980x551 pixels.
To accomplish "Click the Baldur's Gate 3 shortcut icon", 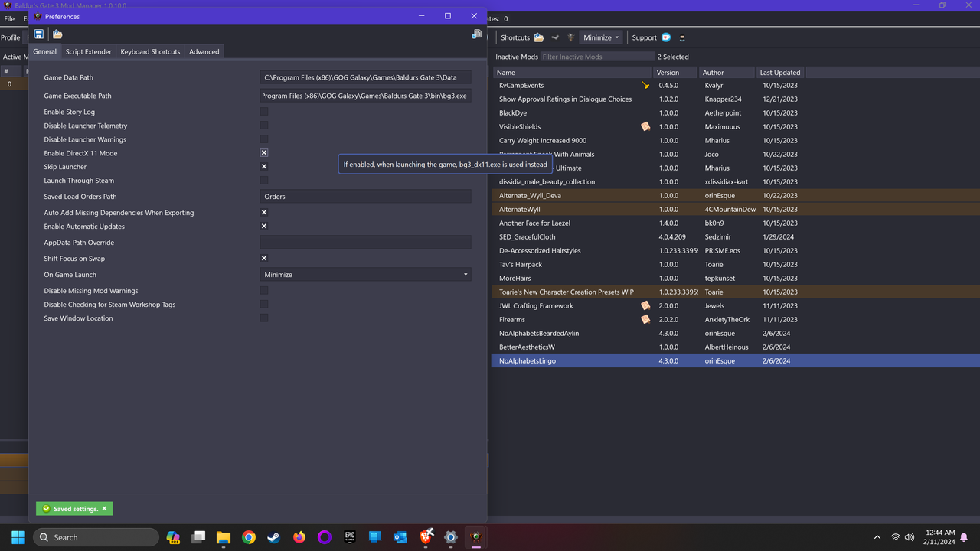I will click(x=570, y=37).
